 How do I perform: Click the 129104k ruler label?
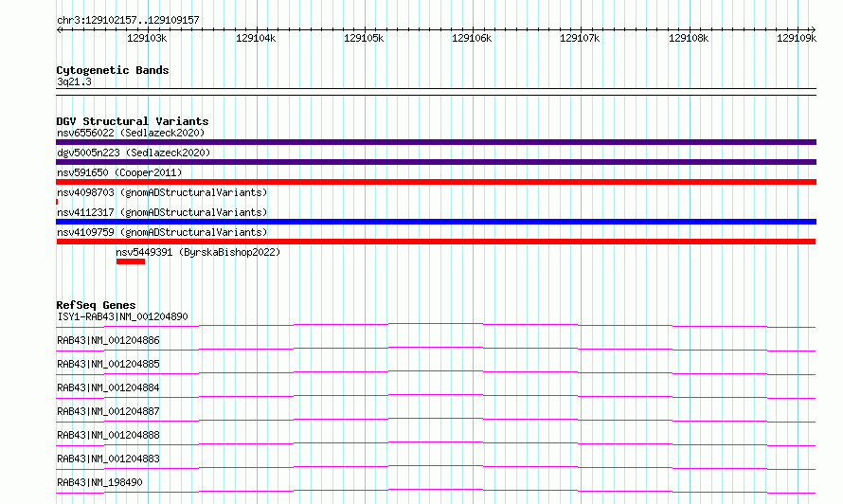click(x=256, y=38)
